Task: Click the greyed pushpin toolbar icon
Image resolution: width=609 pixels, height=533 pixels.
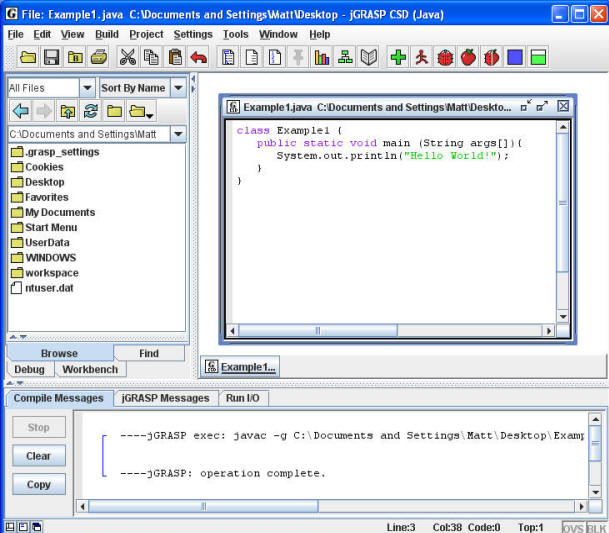Action: coord(298,57)
